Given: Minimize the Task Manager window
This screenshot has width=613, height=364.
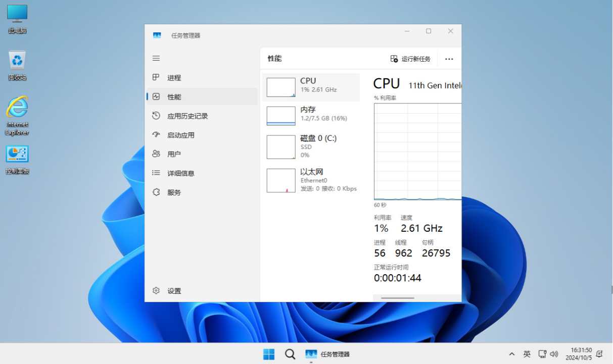Looking at the screenshot, I should click(x=407, y=31).
